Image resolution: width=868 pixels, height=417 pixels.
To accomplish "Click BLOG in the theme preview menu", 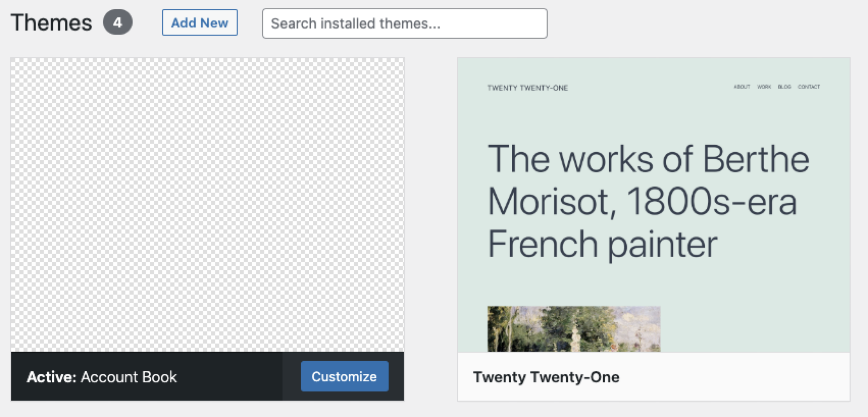I will (784, 87).
